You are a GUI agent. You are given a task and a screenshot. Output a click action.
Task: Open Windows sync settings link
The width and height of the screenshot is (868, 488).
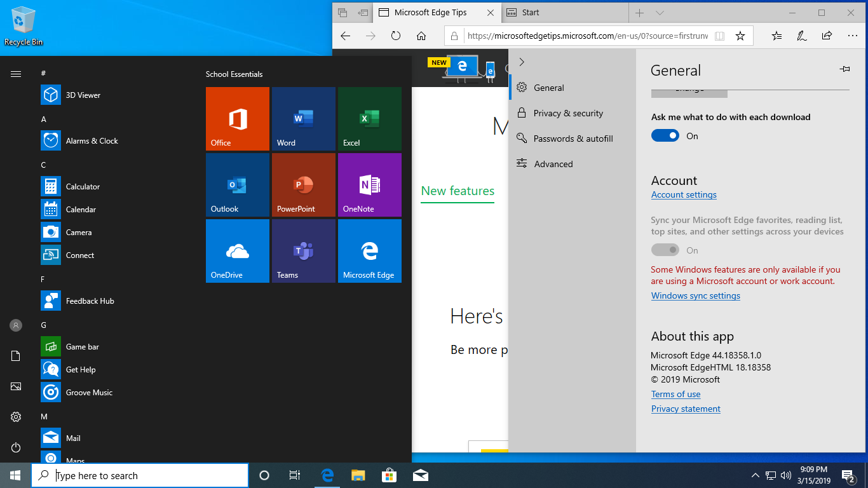click(696, 295)
